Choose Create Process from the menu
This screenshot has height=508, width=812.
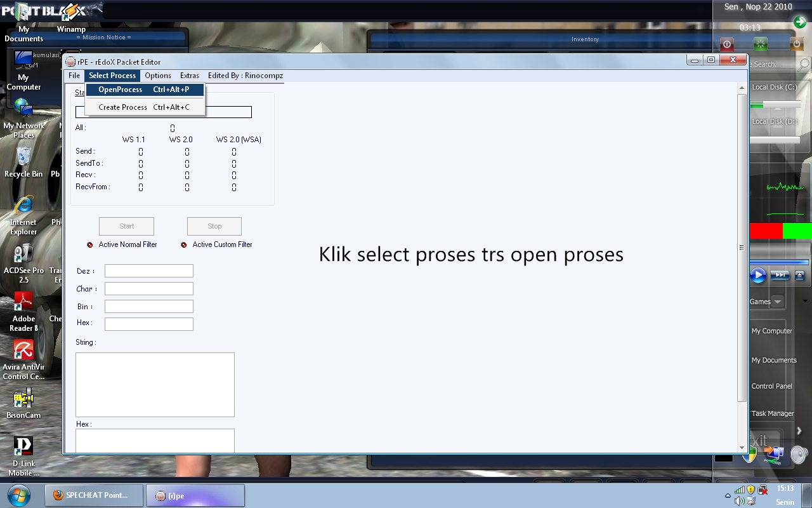123,107
